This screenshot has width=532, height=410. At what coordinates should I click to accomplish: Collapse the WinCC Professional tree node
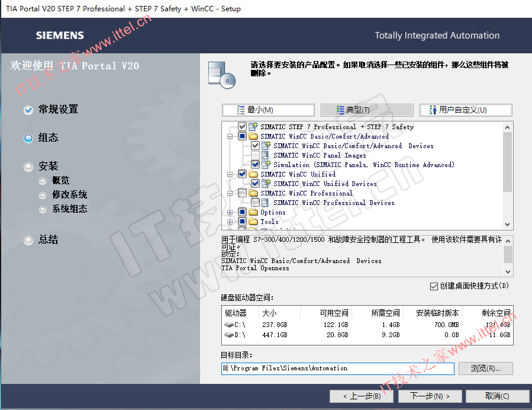(x=230, y=194)
